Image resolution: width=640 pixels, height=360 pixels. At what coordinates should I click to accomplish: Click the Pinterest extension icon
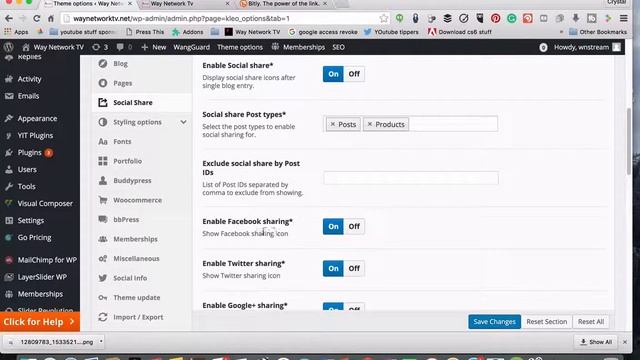click(x=496, y=18)
